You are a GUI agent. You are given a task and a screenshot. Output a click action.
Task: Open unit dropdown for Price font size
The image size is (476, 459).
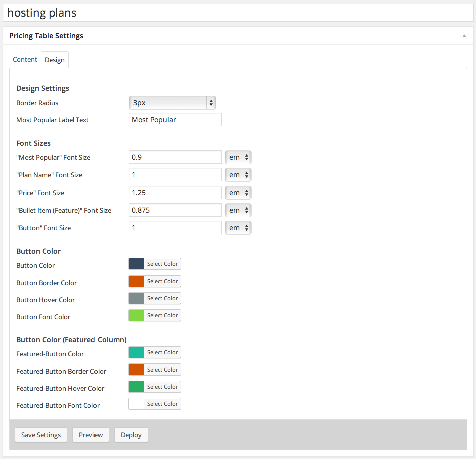pyautogui.click(x=238, y=193)
